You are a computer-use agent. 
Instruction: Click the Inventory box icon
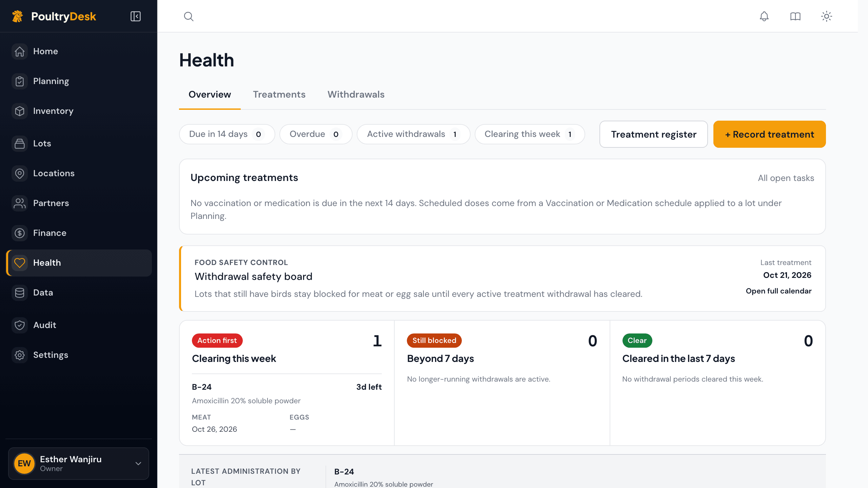coord(20,111)
